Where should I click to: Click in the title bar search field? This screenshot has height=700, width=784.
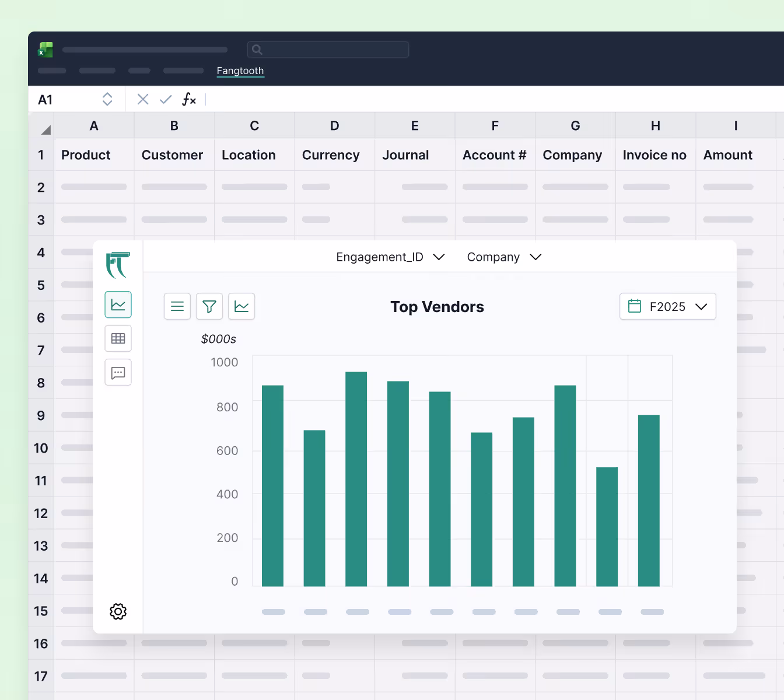coord(328,50)
